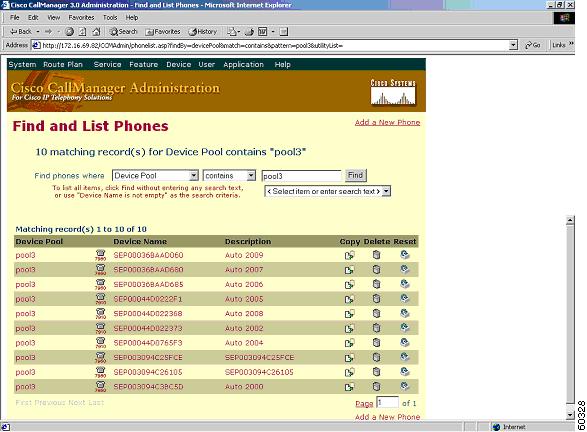
Task: Copy the phone described Auto 2002
Action: (349, 329)
